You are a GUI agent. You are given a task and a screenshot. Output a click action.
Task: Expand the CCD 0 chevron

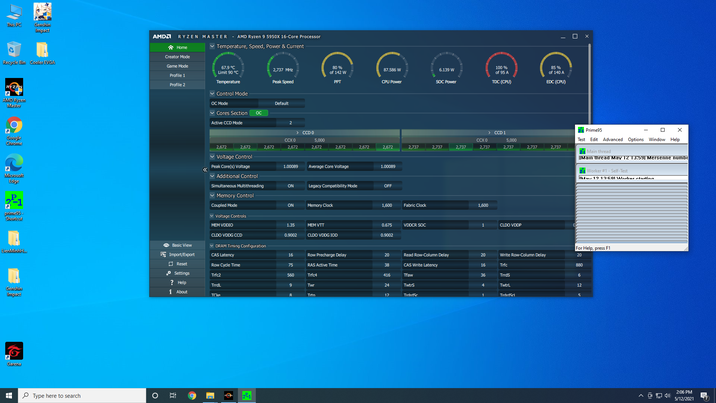pos(298,132)
